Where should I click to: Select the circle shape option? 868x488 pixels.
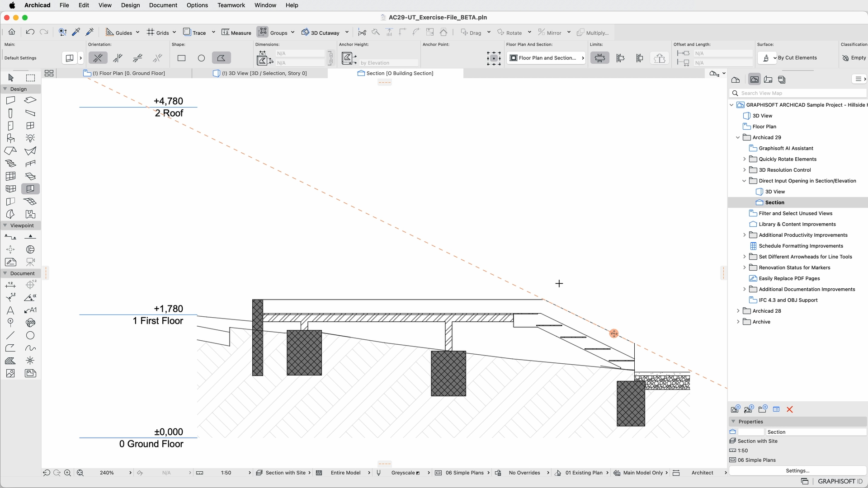tap(201, 58)
